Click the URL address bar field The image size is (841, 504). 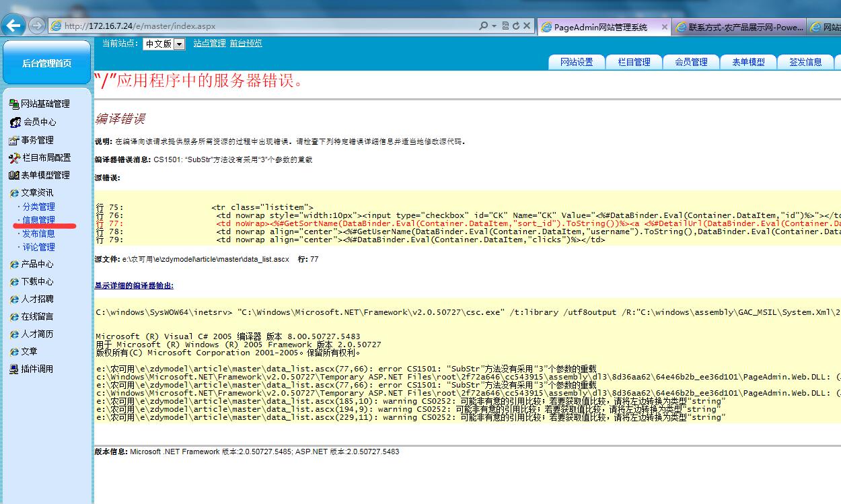coord(269,26)
